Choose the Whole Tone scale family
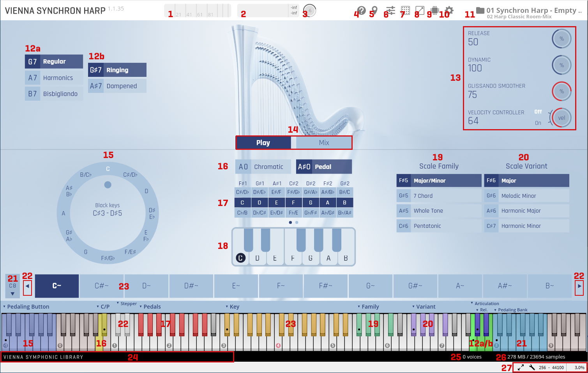 click(x=439, y=211)
